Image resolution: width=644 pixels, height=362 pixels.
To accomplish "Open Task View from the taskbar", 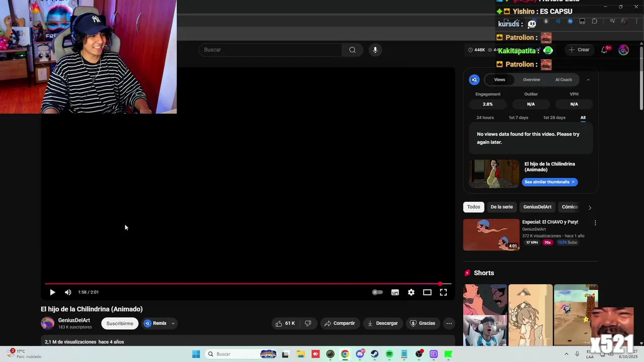I will click(285, 354).
